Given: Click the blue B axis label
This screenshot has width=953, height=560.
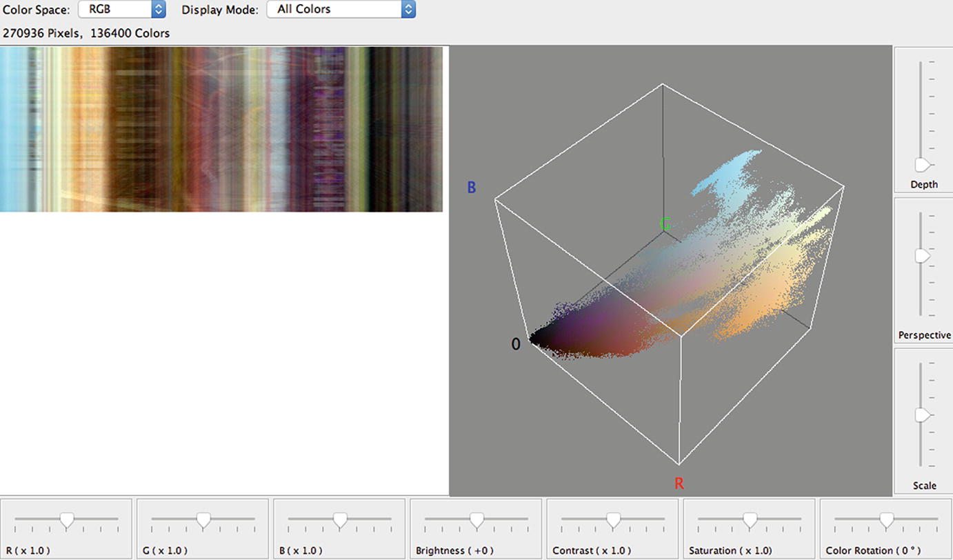Looking at the screenshot, I should (472, 188).
